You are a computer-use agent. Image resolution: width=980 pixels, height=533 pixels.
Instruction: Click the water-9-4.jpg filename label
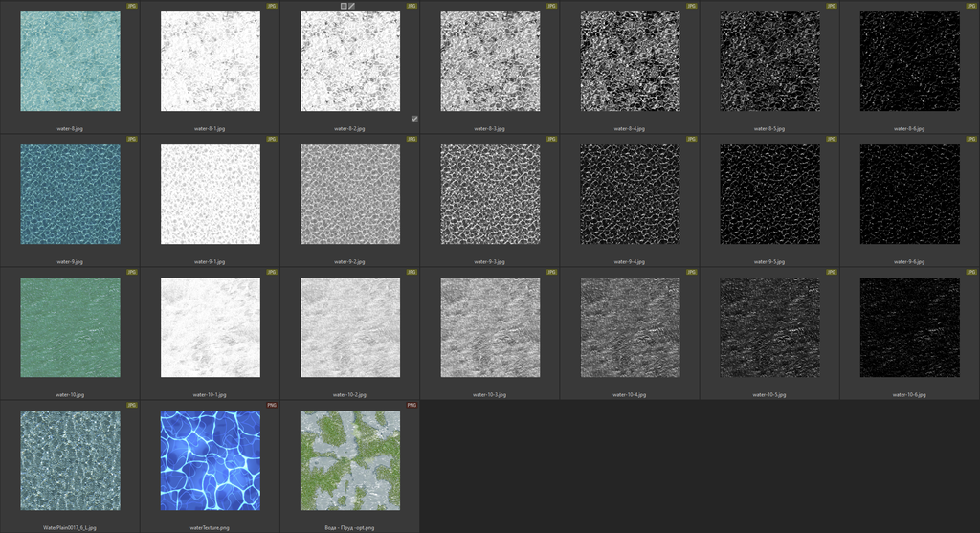(630, 261)
